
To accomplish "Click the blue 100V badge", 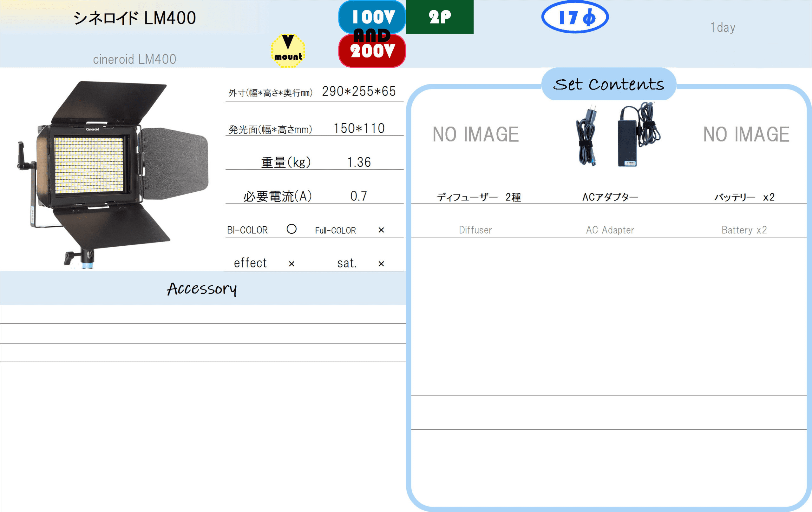I will (x=372, y=16).
